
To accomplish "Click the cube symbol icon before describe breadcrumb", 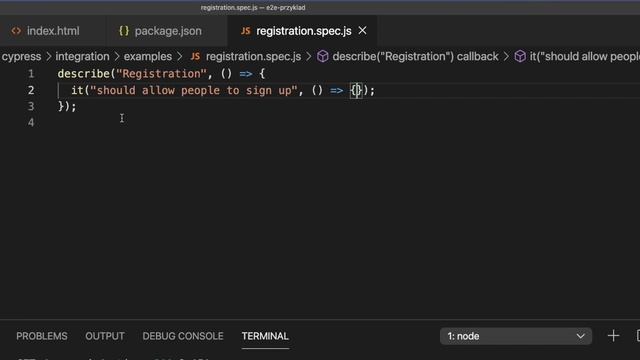I will [322, 56].
